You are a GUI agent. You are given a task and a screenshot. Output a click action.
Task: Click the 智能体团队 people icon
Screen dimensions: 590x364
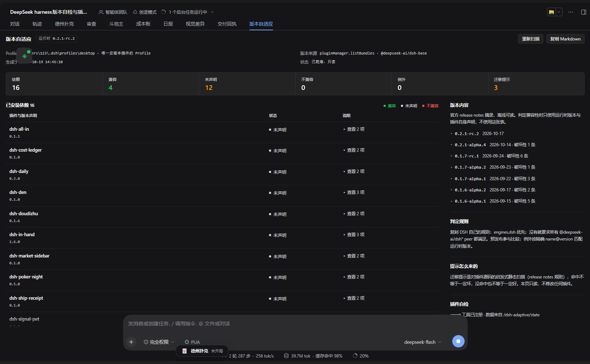(x=101, y=12)
